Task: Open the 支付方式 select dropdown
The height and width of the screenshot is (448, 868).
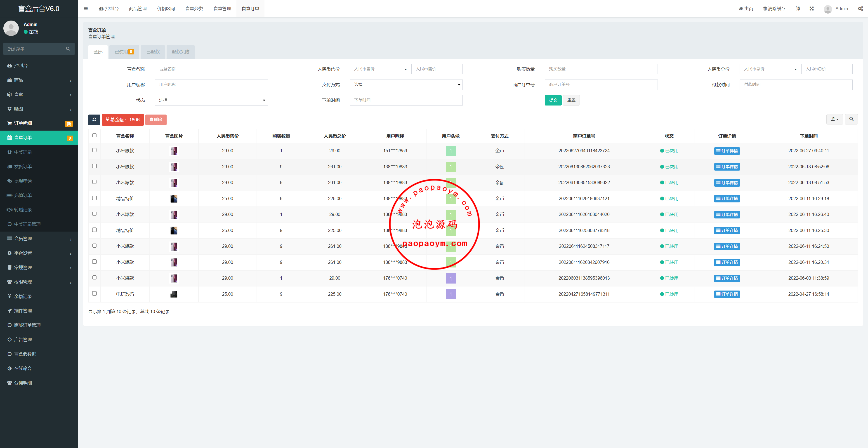Action: (406, 84)
